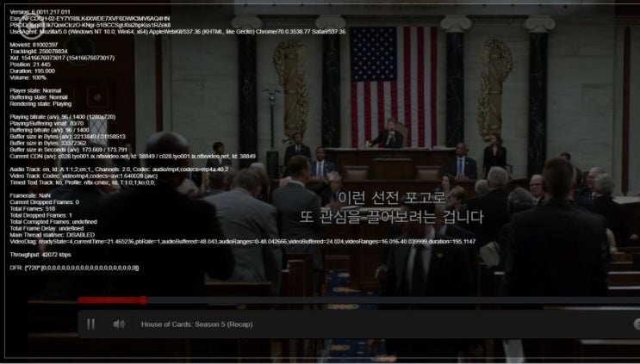Select the Buffer size in Bytes: 33372362 line
Viewport: 640px width, 364px height.
(48, 143)
